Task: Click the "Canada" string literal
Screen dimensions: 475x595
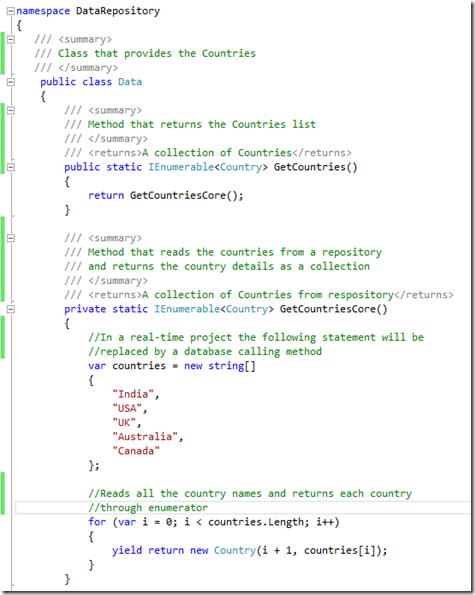Action: [x=136, y=451]
